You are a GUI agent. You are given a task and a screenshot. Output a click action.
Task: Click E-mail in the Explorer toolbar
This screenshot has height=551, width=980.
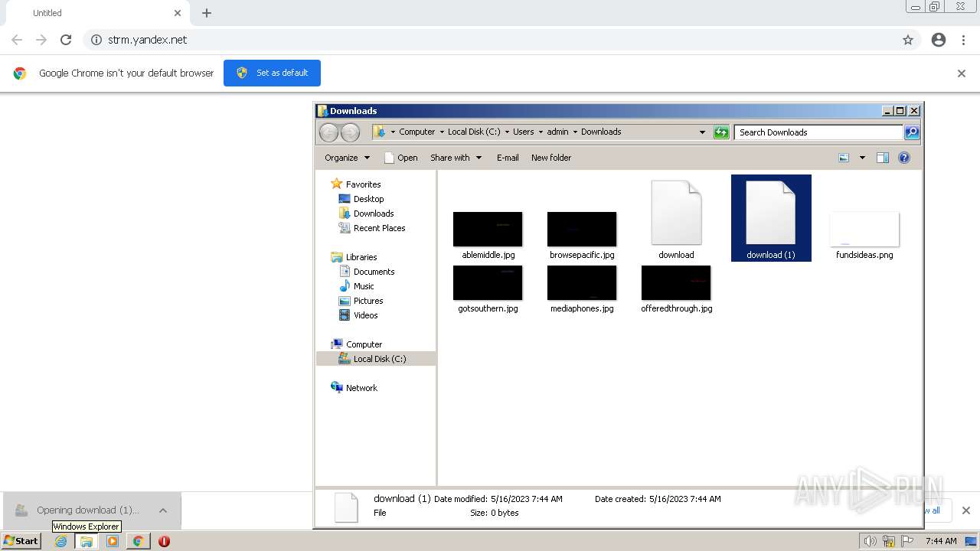(x=508, y=158)
